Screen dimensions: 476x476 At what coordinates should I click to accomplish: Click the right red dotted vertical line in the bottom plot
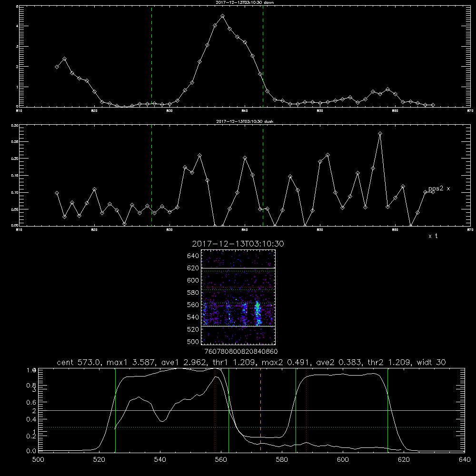point(306,410)
